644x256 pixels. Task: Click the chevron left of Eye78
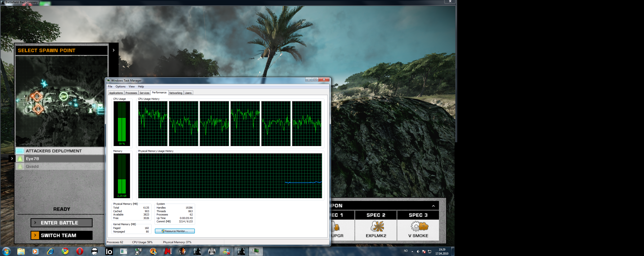click(x=12, y=158)
